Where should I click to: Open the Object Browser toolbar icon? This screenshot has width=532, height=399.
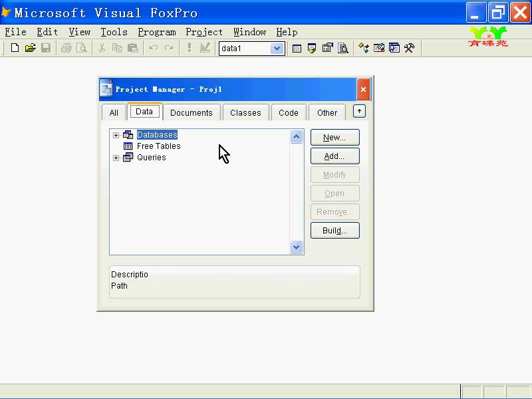point(379,48)
